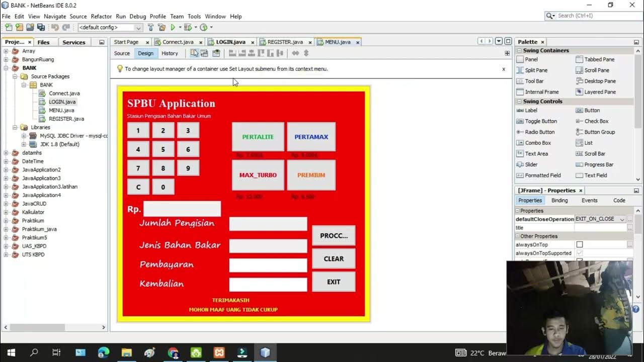Collapse the Swing Containers palette section
The image size is (644, 362).
pos(519,50)
